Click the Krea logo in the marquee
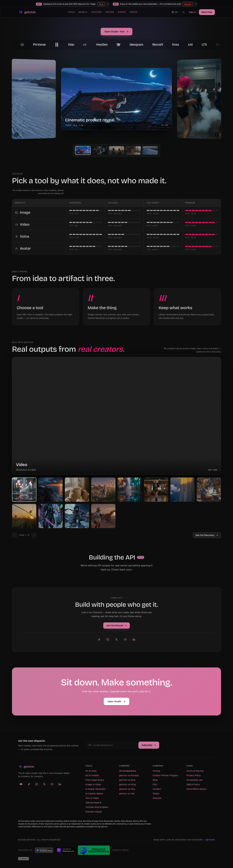Screen dimensions: 233x868 pyautogui.click(x=175, y=45)
